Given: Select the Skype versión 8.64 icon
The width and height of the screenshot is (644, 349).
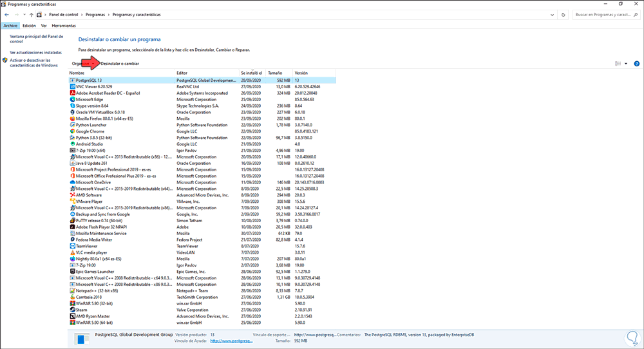Looking at the screenshot, I should click(x=73, y=106).
